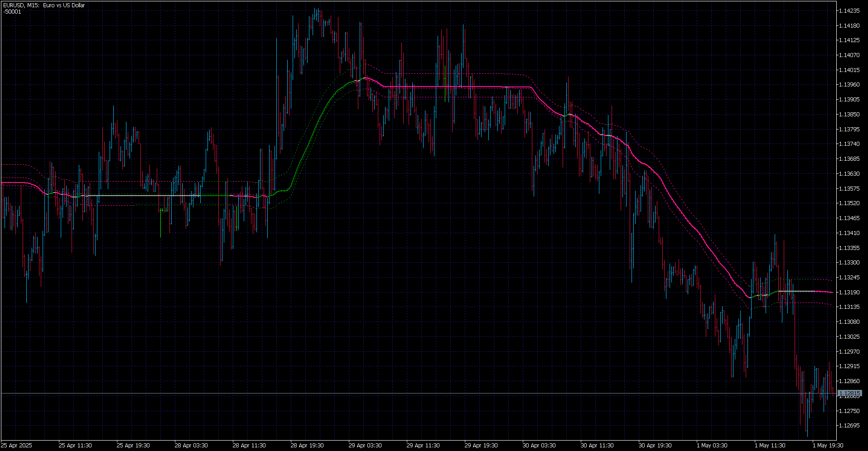This screenshot has height=451, width=868.
Task: Click the "30 Apr 19:30" time axis label
Action: tap(655, 446)
